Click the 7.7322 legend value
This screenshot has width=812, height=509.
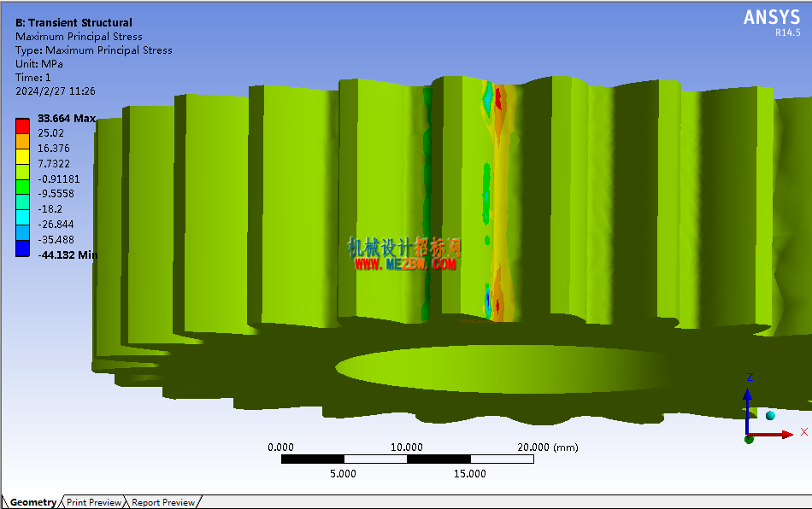(x=53, y=164)
